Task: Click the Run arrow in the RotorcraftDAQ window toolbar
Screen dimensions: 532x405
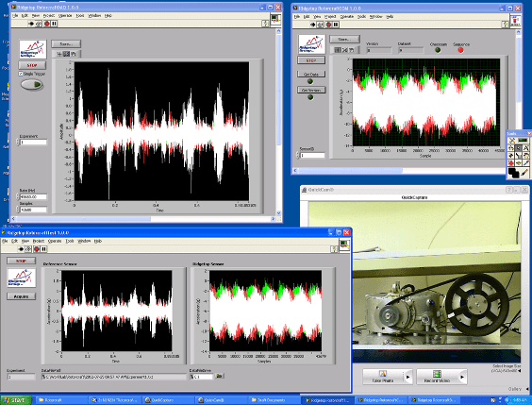Action: pos(31,24)
